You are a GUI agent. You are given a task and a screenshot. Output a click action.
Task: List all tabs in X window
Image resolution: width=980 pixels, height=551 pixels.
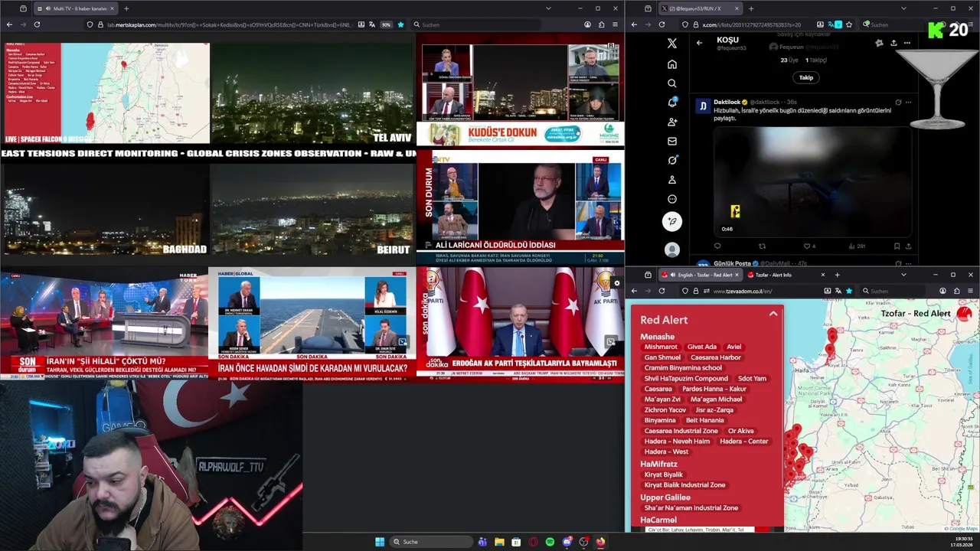pyautogui.click(x=903, y=8)
